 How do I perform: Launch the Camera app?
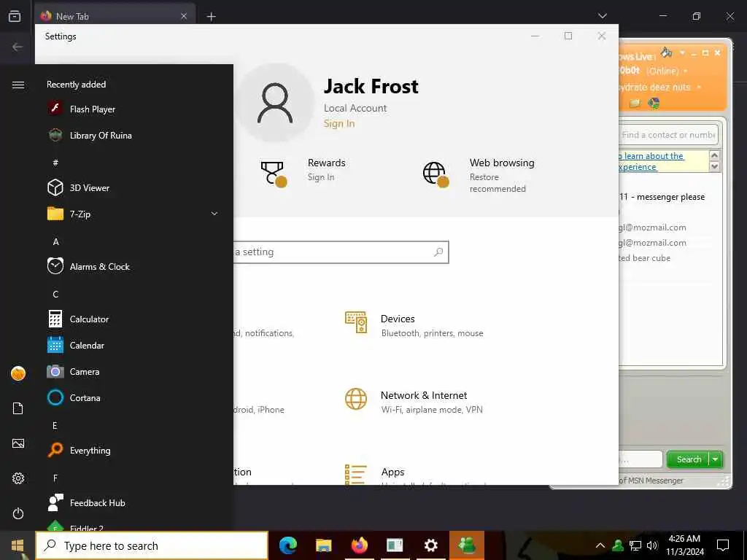[x=133, y=371]
